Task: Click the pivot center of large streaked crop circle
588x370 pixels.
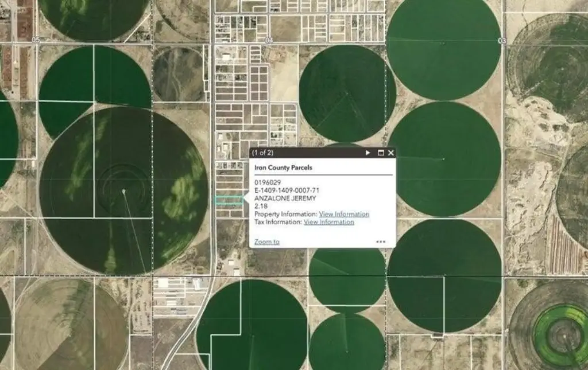Action: pyautogui.click(x=123, y=191)
